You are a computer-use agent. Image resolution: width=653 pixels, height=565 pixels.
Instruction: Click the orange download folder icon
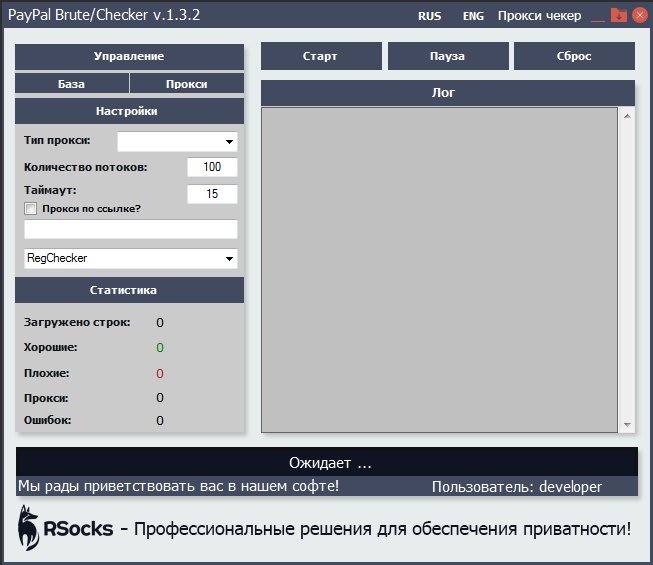[618, 15]
